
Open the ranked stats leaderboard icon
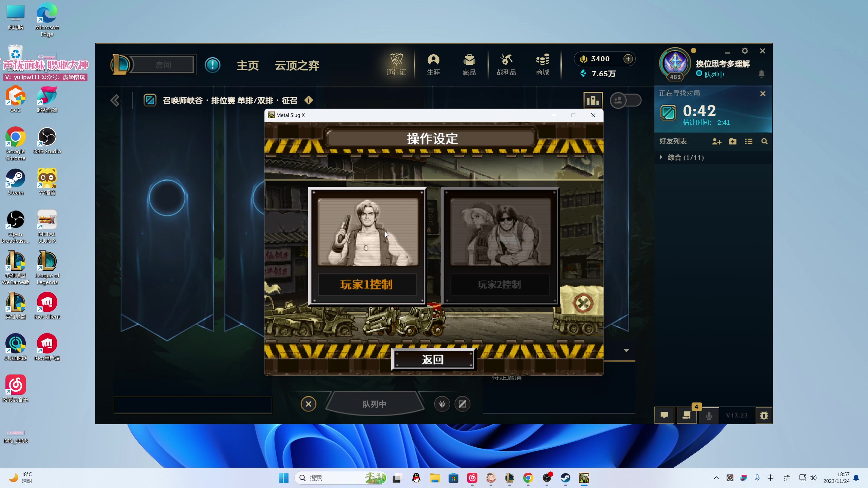[593, 100]
